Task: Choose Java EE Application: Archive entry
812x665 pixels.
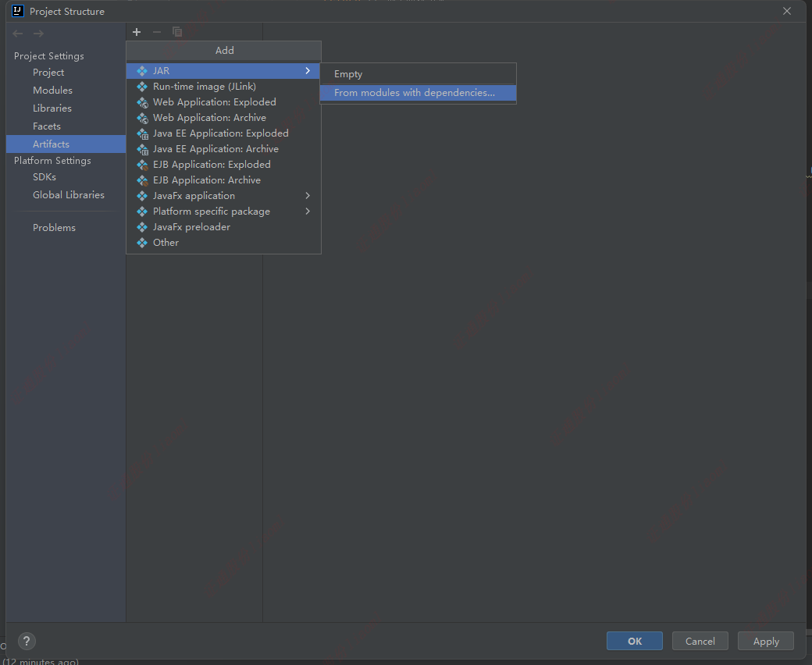Action: tap(223, 148)
